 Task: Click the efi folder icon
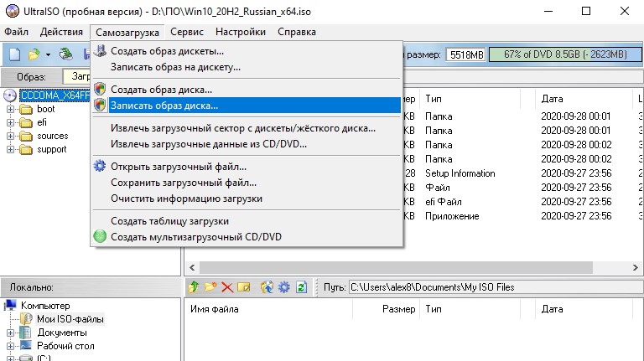click(26, 122)
